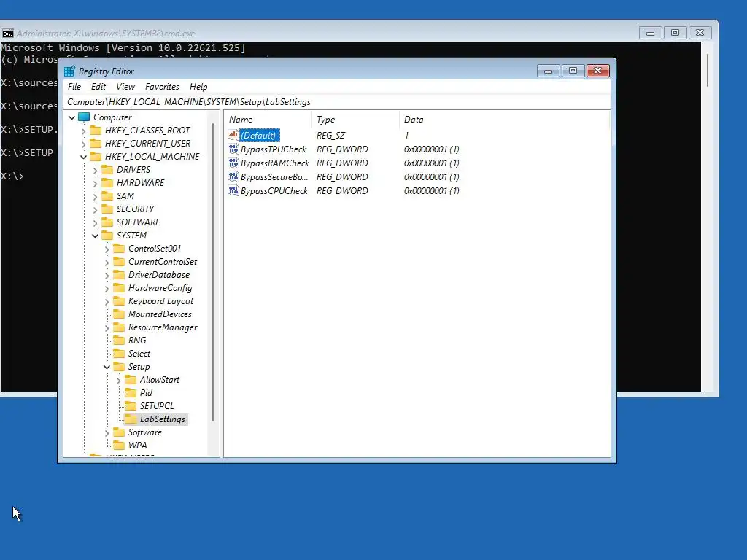747x560 pixels.
Task: Click the RNG folder icon
Action: point(119,341)
